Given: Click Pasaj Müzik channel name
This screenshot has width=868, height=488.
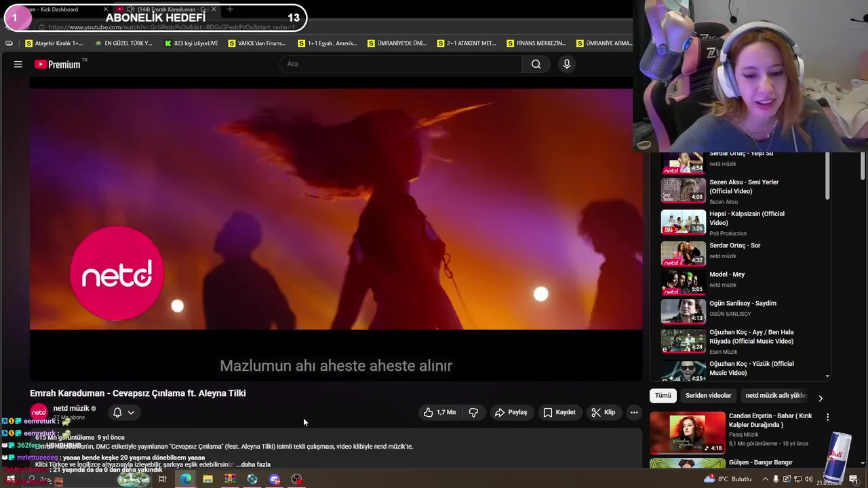Looking at the screenshot, I should (744, 434).
